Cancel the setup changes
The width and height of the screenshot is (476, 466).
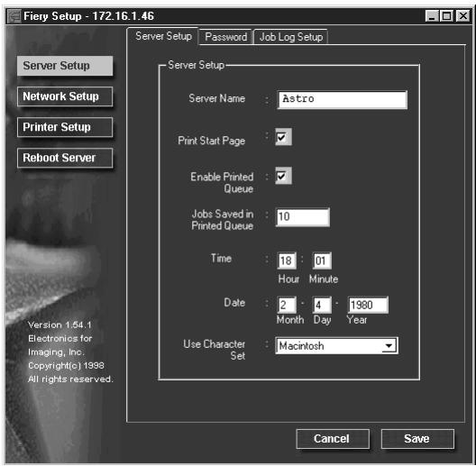333,439
